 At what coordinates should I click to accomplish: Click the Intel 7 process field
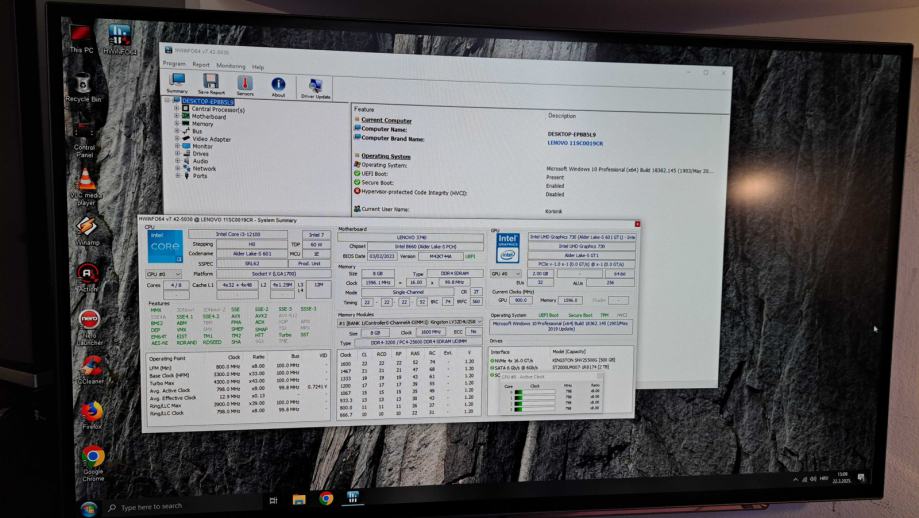click(316, 235)
